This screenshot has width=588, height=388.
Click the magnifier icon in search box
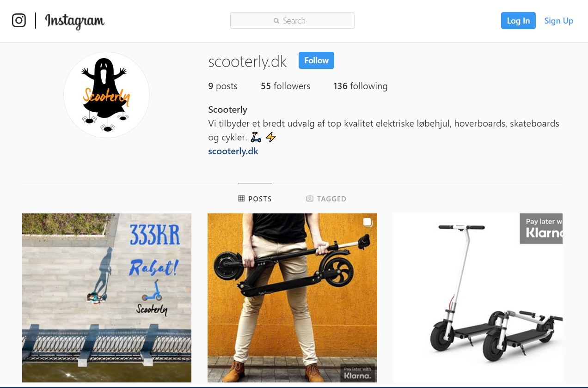pyautogui.click(x=276, y=21)
